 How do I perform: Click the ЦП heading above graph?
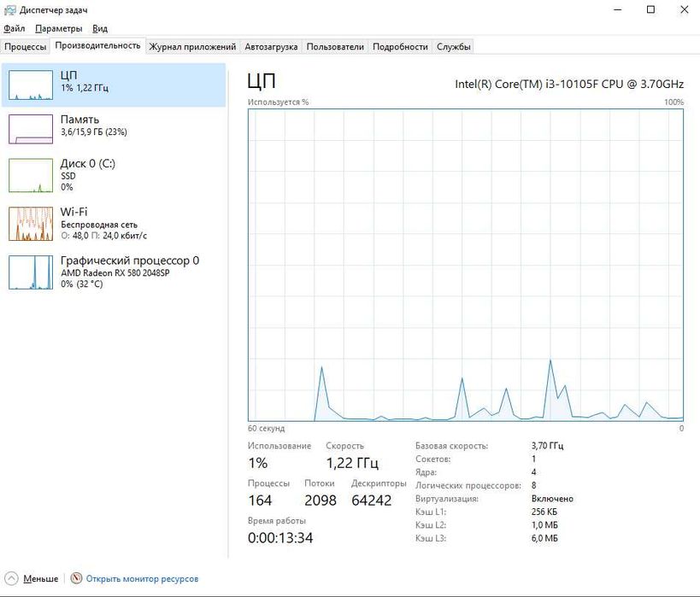click(x=262, y=82)
